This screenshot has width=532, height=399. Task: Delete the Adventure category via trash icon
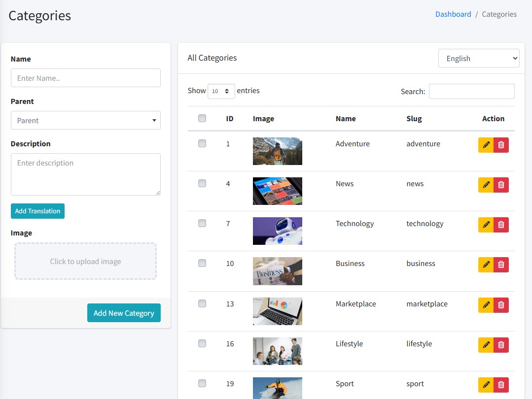pos(501,145)
